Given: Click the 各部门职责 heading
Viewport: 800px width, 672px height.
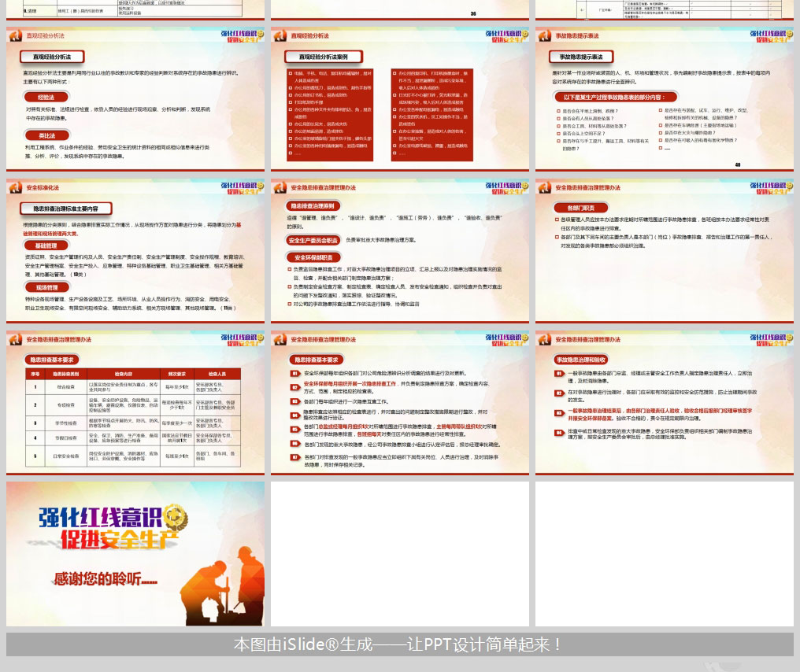Looking at the screenshot, I should 574,207.
